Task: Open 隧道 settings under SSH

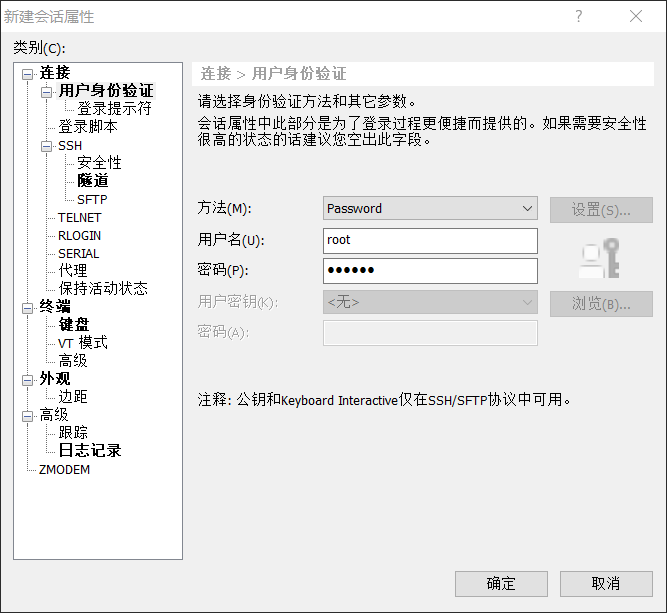Action: [x=93, y=181]
